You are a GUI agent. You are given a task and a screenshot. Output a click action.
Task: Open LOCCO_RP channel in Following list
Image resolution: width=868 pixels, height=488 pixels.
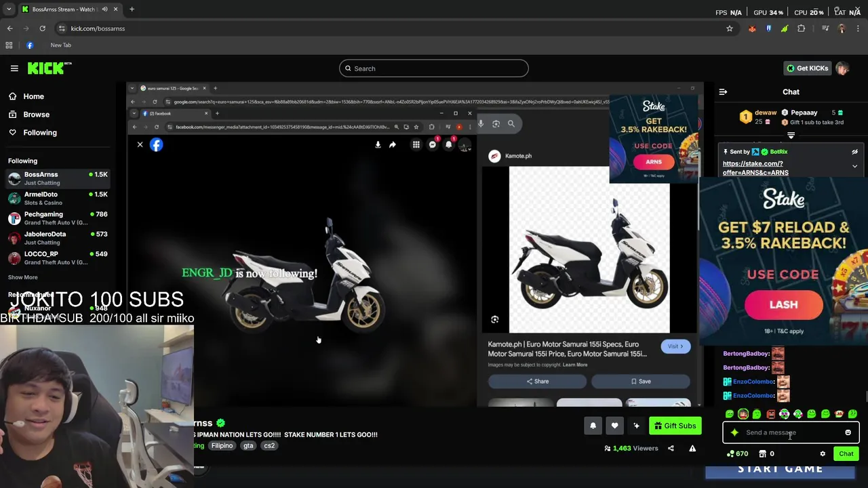point(58,258)
